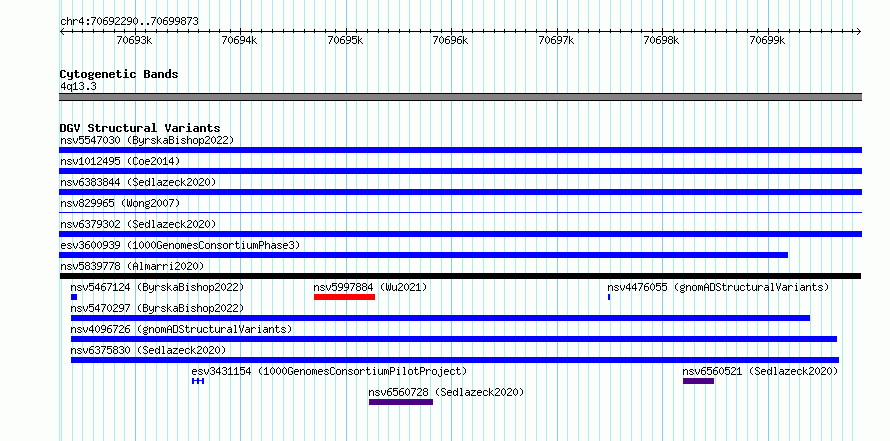The height and width of the screenshot is (441, 890).
Task: Click the nsv829965 (Wong2007) label
Action: coord(120,203)
